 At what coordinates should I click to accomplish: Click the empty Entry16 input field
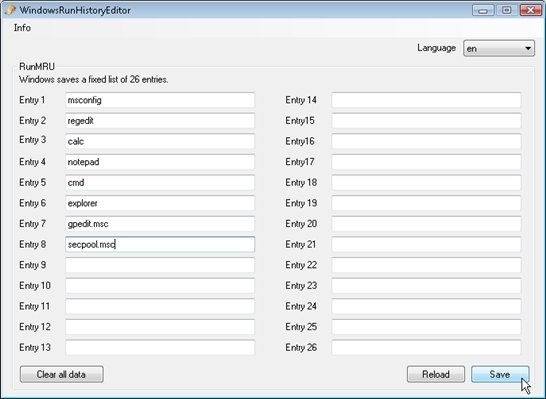pyautogui.click(x=426, y=141)
